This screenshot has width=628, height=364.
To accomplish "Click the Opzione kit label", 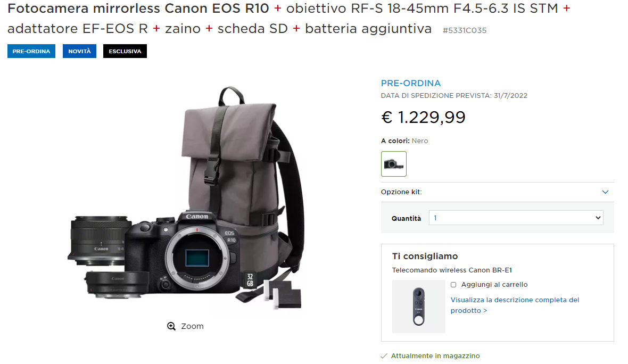I will pyautogui.click(x=401, y=192).
